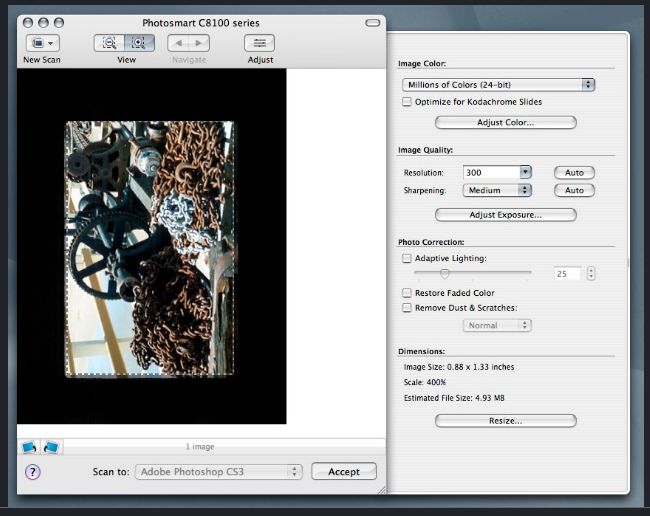
Task: Click the scanned photo preview
Action: [150, 249]
